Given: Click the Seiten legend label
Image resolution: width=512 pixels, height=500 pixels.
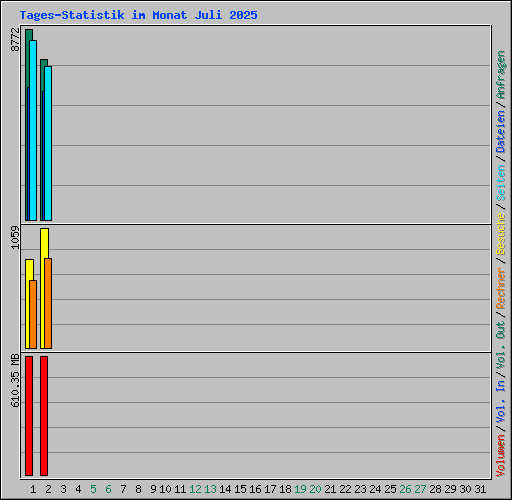Looking at the screenshot, I should [501, 183].
